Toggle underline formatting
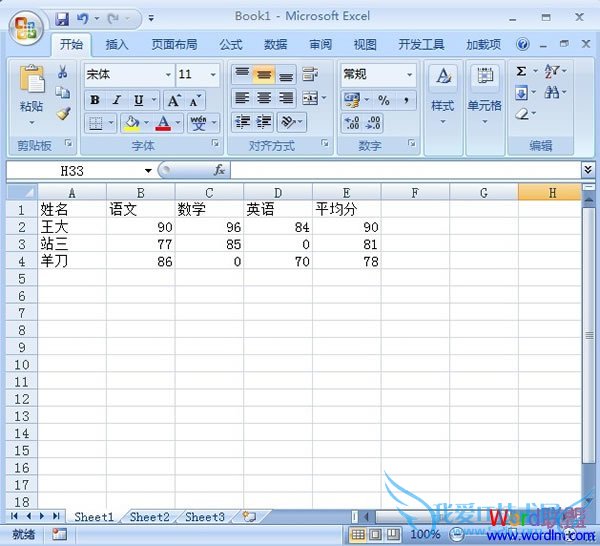This screenshot has width=600, height=546. (139, 100)
